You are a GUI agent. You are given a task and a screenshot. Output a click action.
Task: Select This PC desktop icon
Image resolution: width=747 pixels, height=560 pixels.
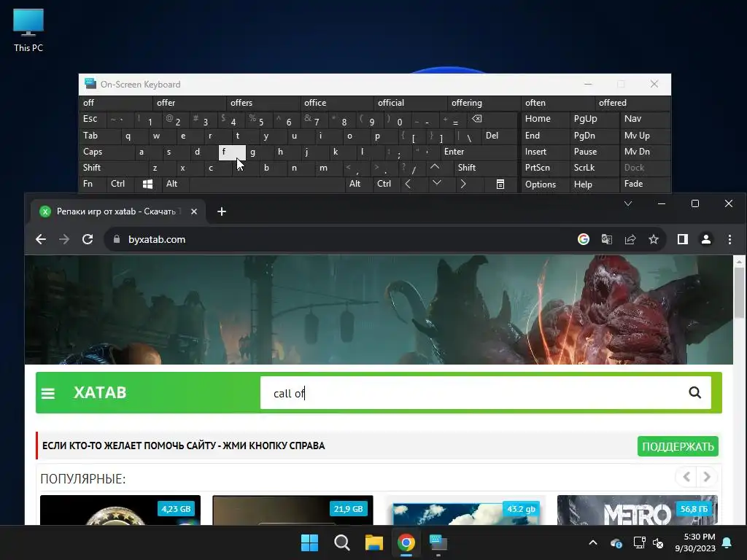click(28, 31)
